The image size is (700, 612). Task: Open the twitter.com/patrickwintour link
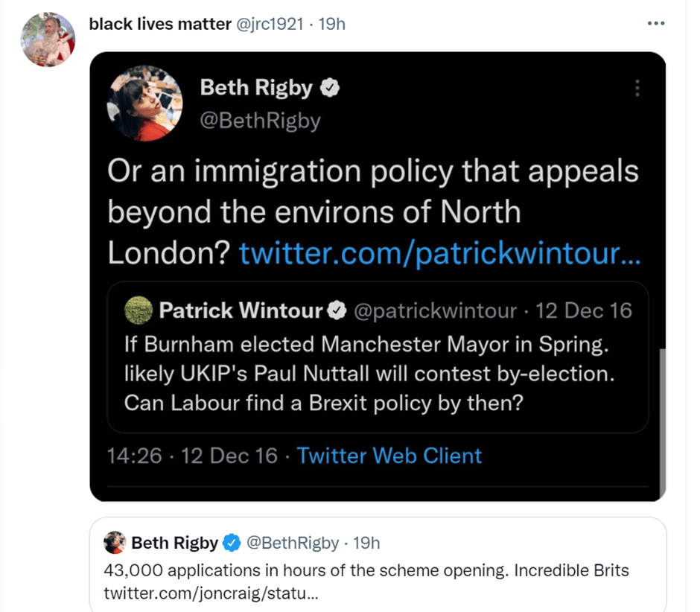tap(439, 254)
